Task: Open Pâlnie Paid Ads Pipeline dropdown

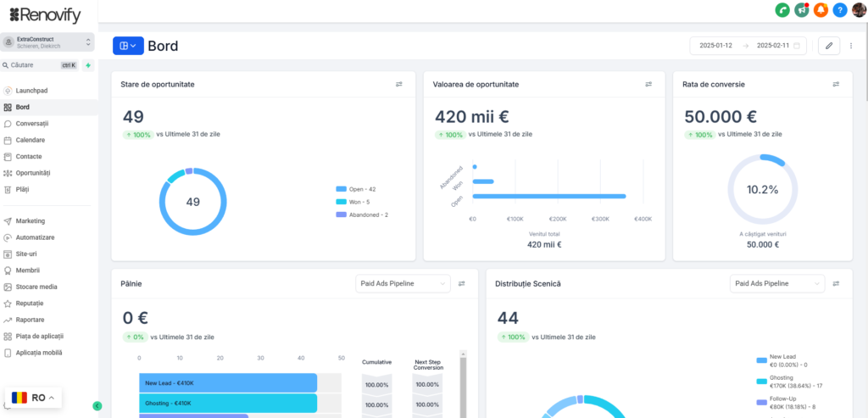Action: 403,283
